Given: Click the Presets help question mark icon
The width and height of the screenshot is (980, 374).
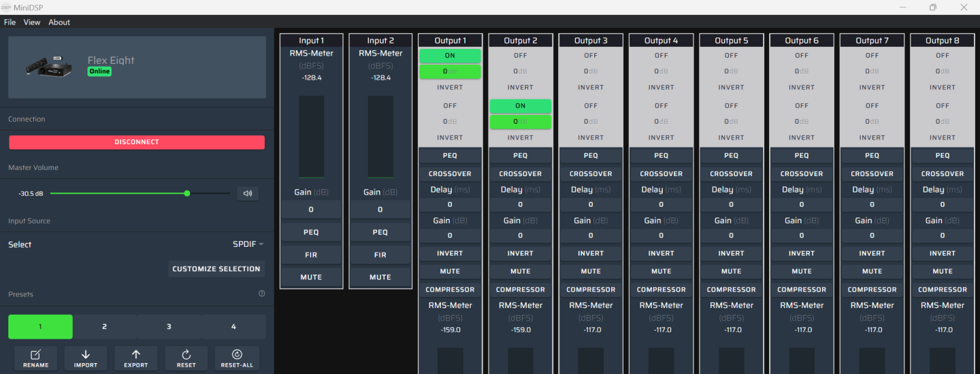Looking at the screenshot, I should tap(262, 294).
